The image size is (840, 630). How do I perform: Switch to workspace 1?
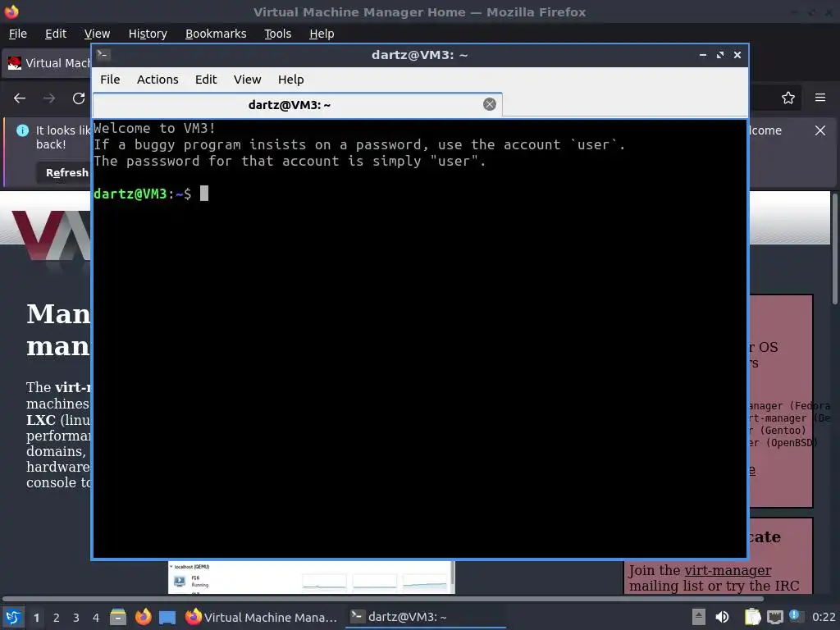click(36, 618)
